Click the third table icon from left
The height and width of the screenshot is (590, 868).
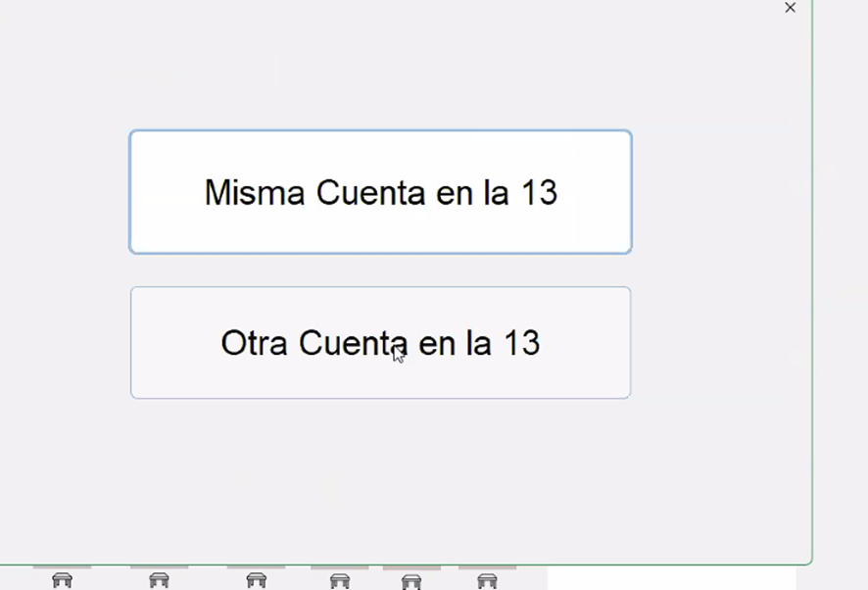[x=257, y=580]
